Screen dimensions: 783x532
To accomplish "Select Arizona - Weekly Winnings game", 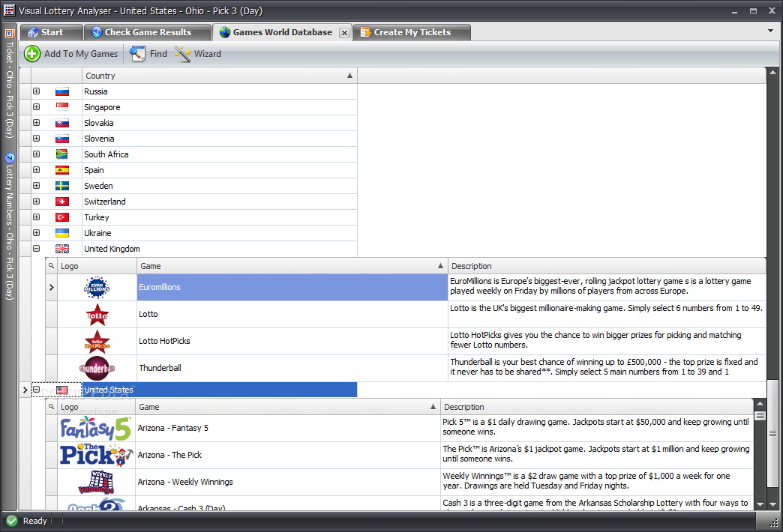I will pos(288,482).
